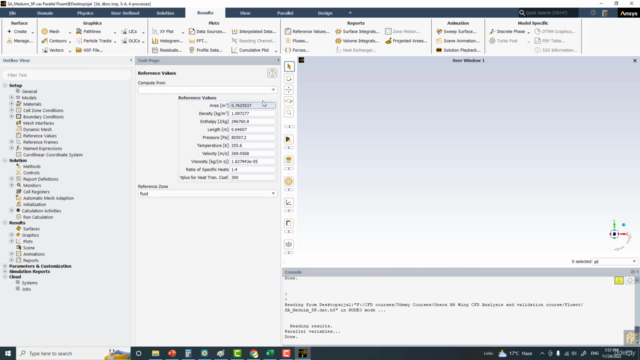This screenshot has height=360, width=640.
Task: Open the Cumulative Plot tool
Action: 250,50
